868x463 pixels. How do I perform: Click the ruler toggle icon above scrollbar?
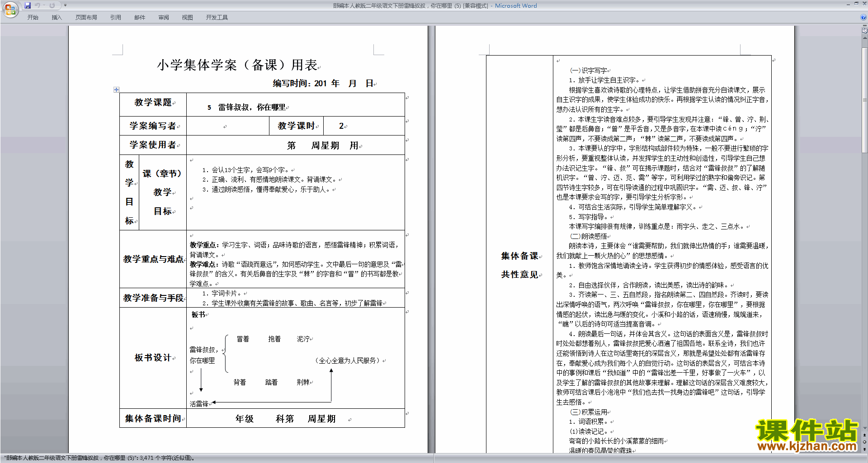(865, 31)
